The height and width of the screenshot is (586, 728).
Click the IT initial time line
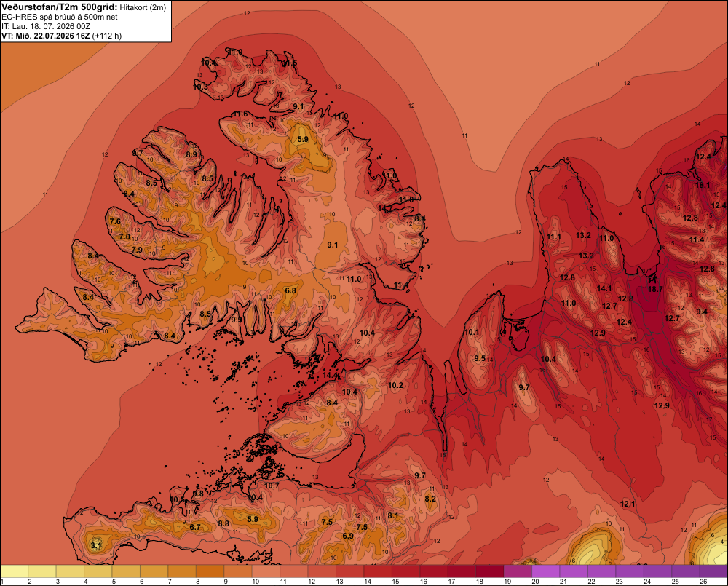[46, 26]
